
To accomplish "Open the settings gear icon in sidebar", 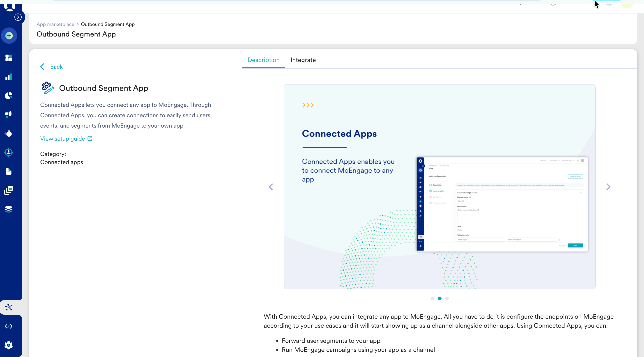I will (x=9, y=345).
